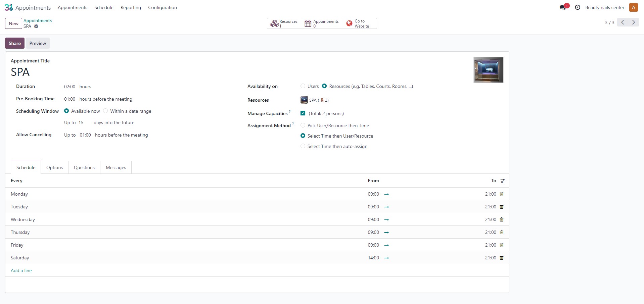Image resolution: width=644 pixels, height=304 pixels.
Task: Click the clock activities icon
Action: pyautogui.click(x=578, y=7)
